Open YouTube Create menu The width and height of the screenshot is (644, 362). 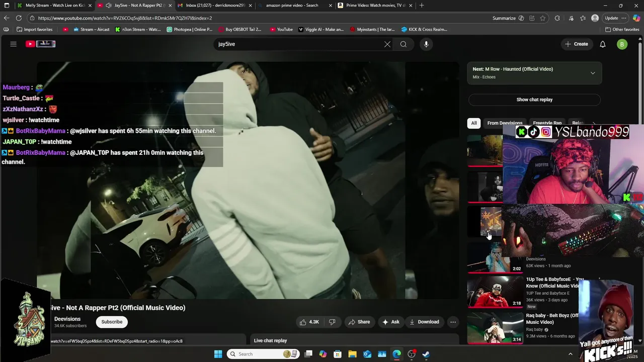(x=576, y=44)
